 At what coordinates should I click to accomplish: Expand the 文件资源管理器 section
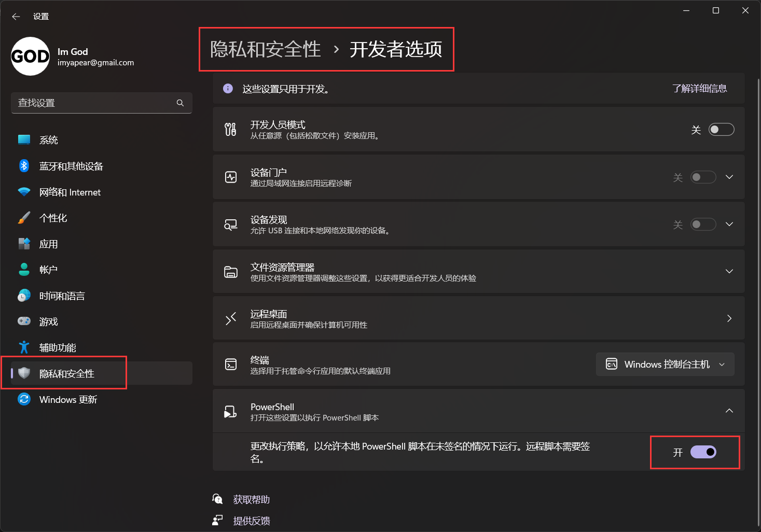click(x=729, y=272)
